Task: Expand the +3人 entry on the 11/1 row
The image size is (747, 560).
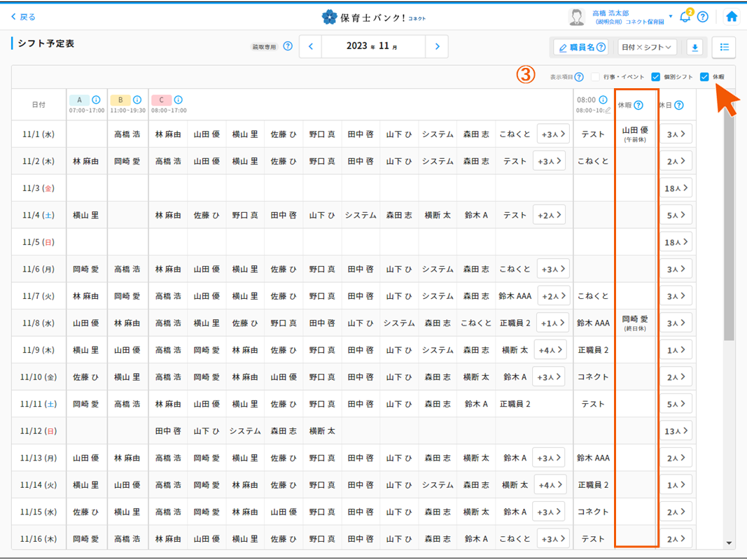Action: [x=552, y=133]
